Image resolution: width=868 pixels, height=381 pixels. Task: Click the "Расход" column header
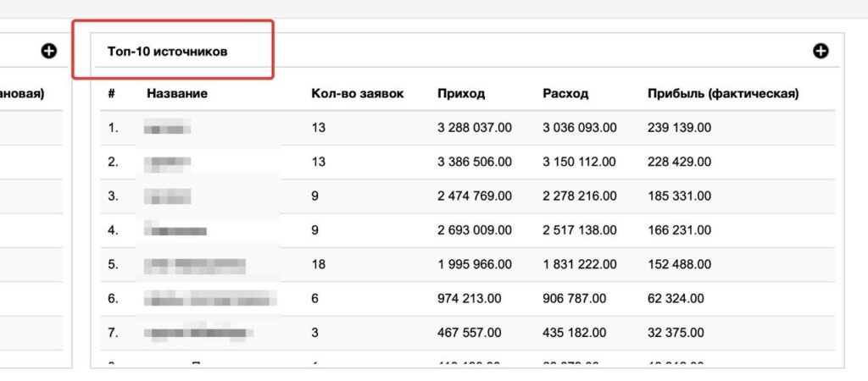(x=565, y=94)
